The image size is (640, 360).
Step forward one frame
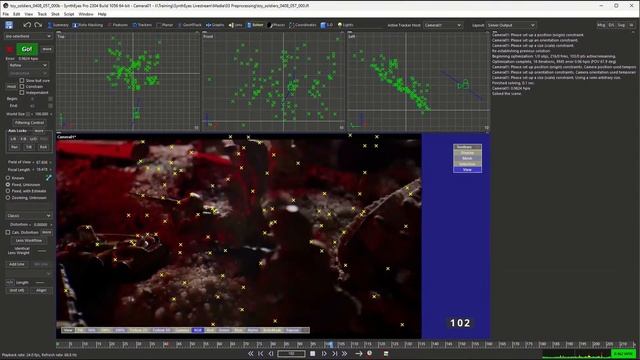324,353
